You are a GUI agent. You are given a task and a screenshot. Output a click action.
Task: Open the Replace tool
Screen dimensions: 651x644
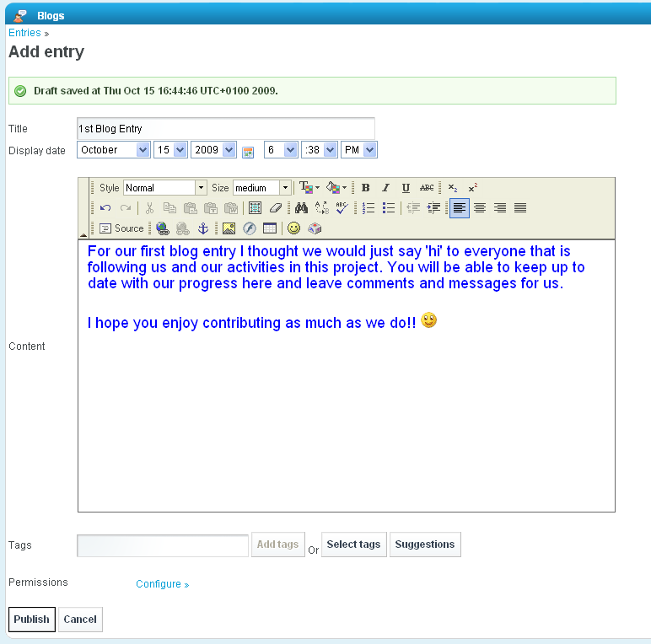pos(322,208)
